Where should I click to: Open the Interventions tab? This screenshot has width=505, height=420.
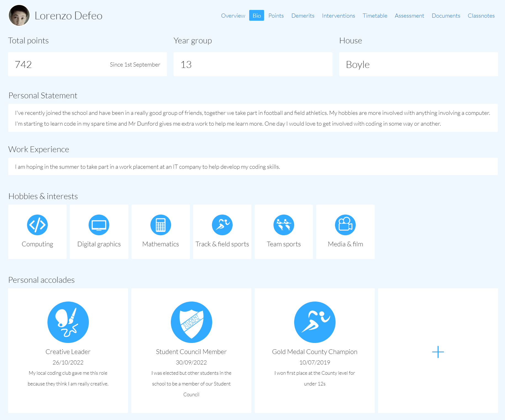click(x=338, y=16)
